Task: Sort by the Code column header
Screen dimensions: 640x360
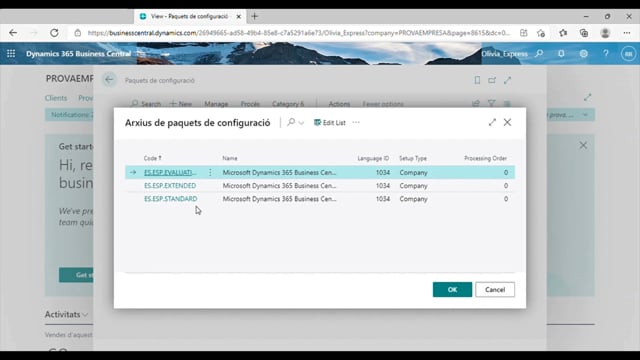Action: [x=153, y=158]
